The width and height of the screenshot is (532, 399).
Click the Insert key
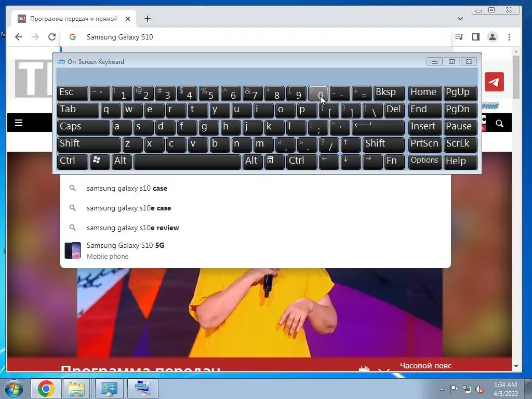coord(425,127)
